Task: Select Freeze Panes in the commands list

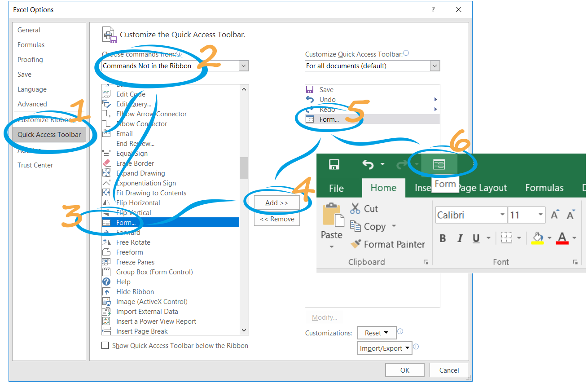Action: tap(136, 262)
